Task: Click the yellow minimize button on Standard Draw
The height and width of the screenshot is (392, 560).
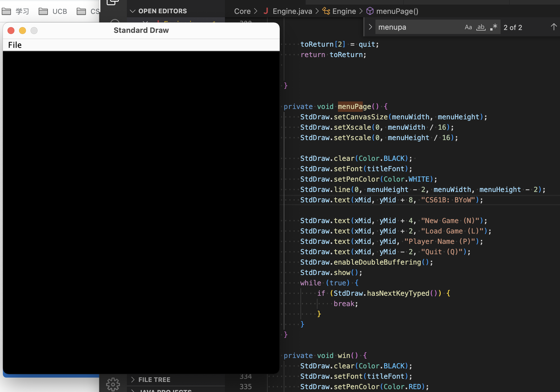Action: coord(22,31)
